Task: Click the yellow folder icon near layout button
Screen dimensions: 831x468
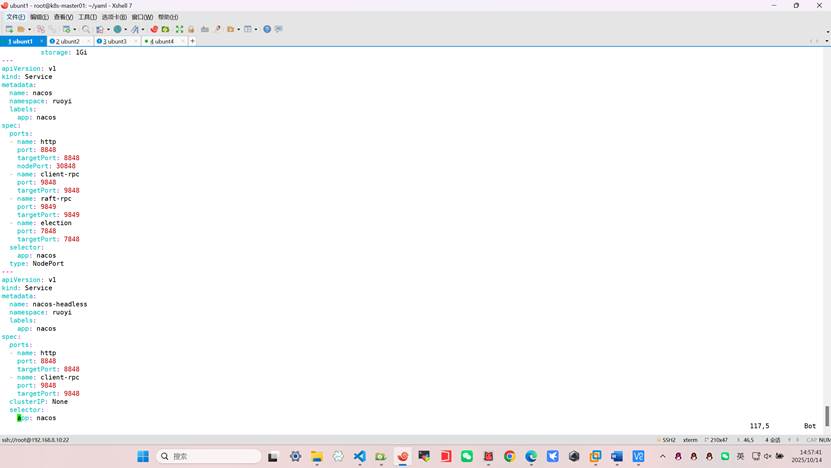Action: click(231, 29)
